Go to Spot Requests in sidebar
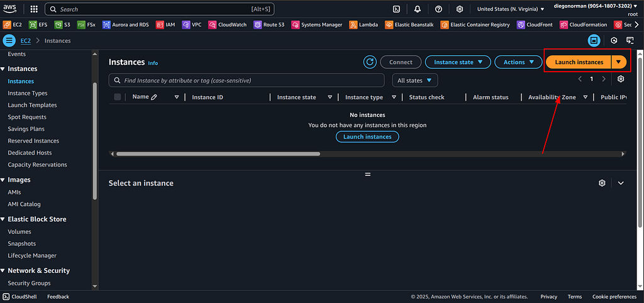 (27, 117)
